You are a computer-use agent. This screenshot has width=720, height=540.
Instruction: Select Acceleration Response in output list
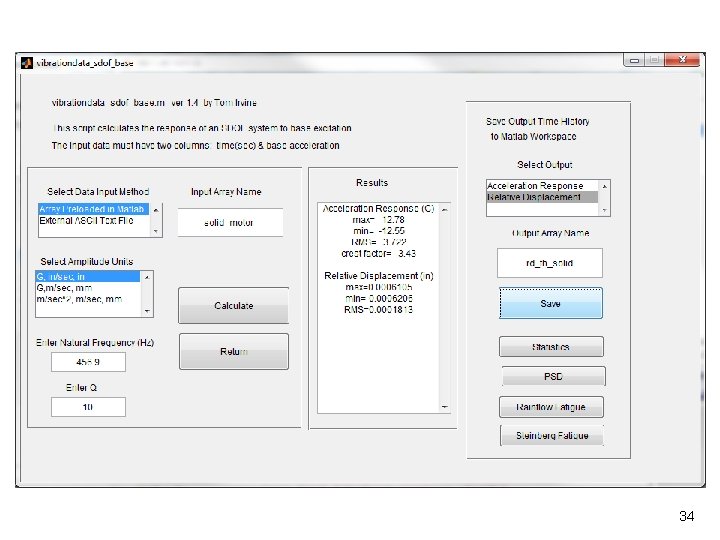point(542,186)
